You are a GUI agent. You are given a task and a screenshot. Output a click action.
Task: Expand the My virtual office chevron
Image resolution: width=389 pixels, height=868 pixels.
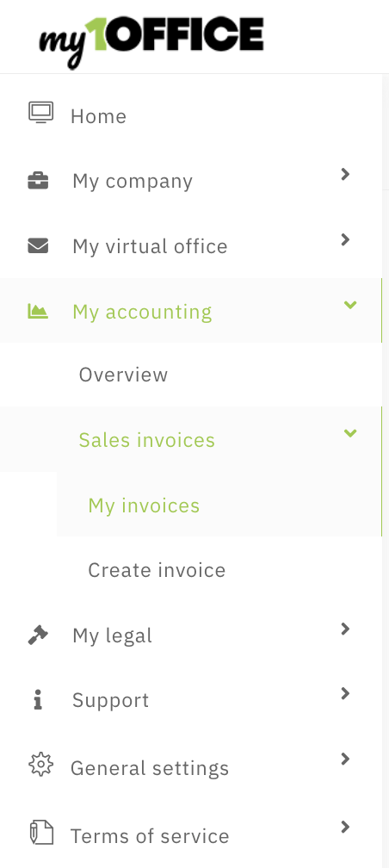345,239
